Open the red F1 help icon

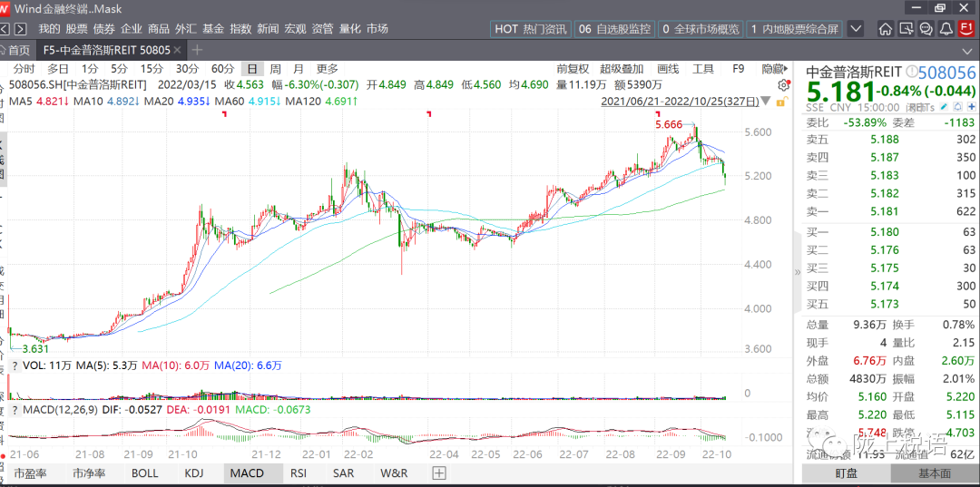(967, 29)
